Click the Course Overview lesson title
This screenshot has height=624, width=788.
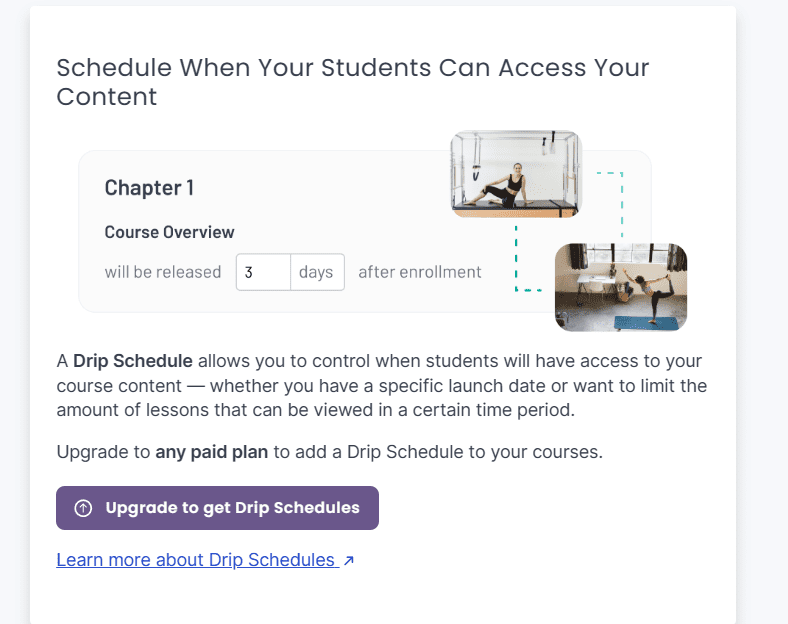pyautogui.click(x=169, y=232)
